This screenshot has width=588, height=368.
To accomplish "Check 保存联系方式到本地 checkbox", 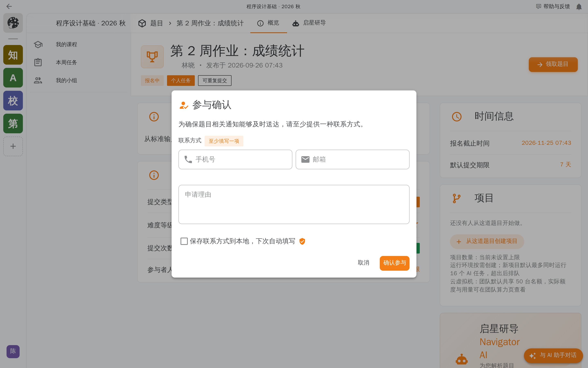I will click(x=184, y=241).
